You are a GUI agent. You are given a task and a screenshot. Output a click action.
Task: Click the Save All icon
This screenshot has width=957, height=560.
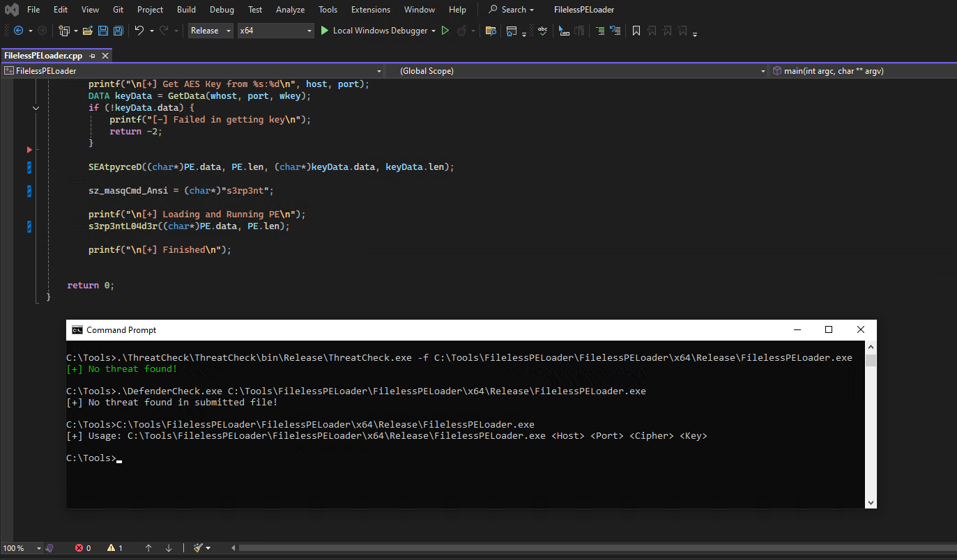118,31
